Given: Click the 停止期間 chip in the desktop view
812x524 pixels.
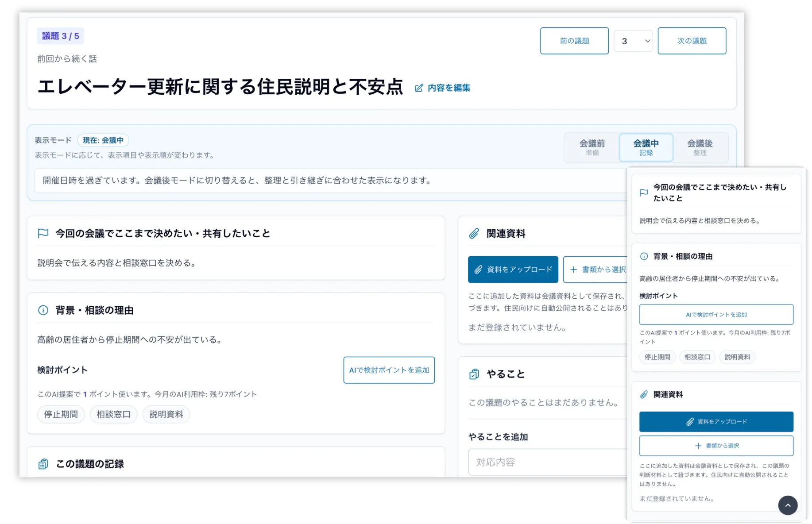Looking at the screenshot, I should (61, 414).
